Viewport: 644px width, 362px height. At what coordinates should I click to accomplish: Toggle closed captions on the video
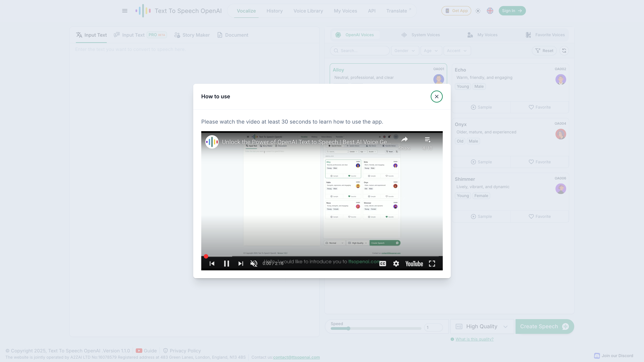click(x=383, y=264)
